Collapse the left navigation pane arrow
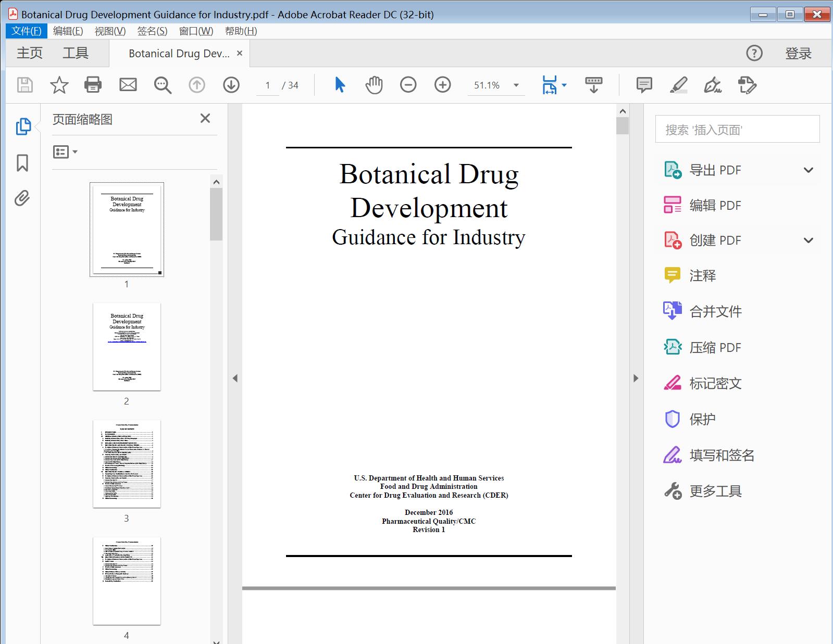Screen dimensions: 833x644 coord(235,378)
